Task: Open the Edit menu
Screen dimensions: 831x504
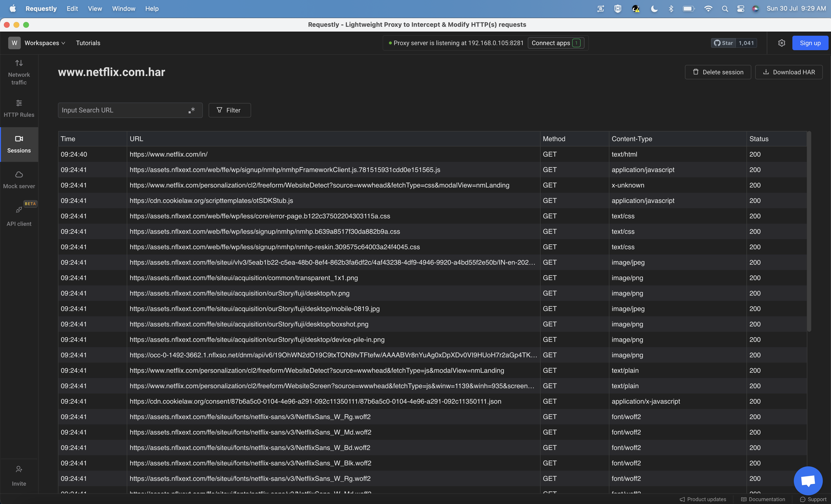Action: [72, 8]
